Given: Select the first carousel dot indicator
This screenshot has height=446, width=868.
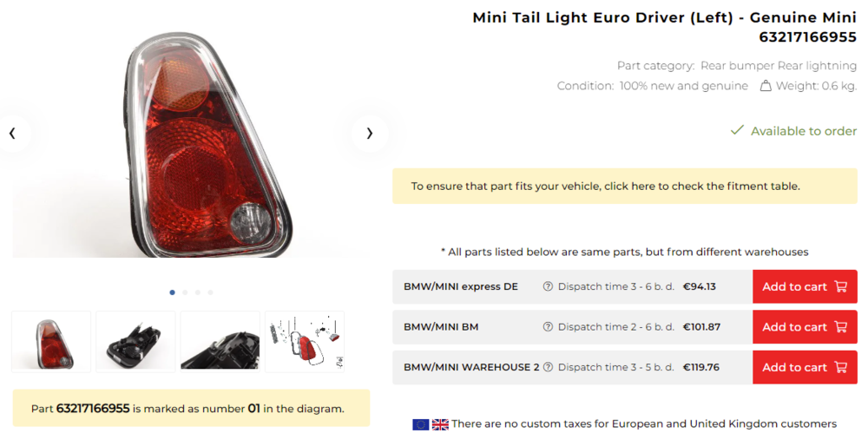Looking at the screenshot, I should pos(172,292).
